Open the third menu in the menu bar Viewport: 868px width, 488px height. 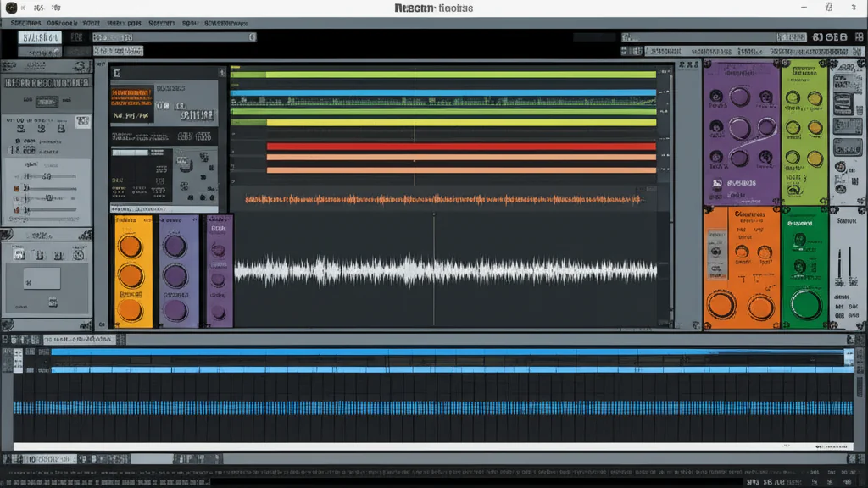[x=92, y=23]
